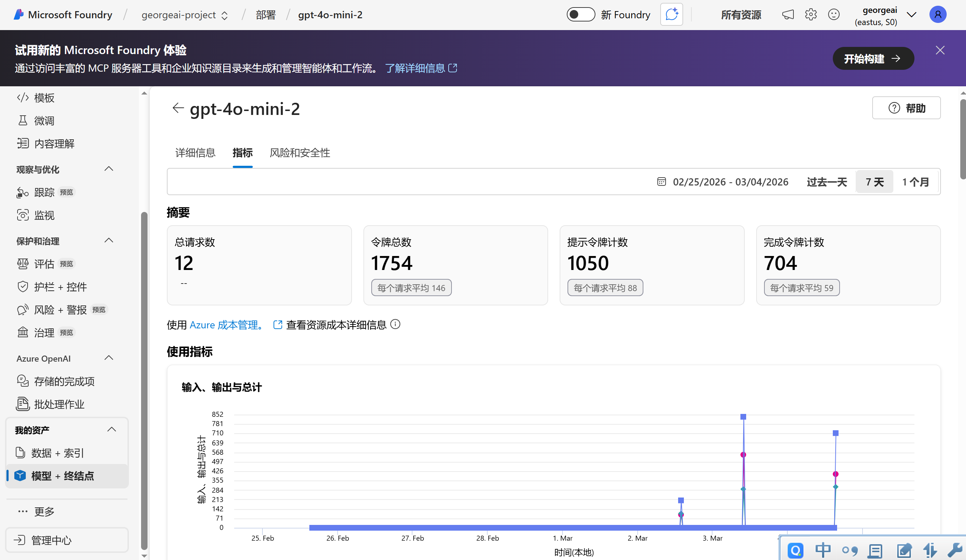Click the calendar date range icon

point(661,182)
